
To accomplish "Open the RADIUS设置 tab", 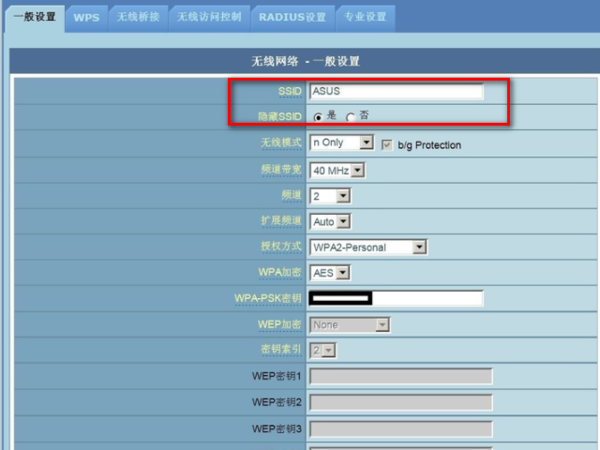I will point(291,17).
